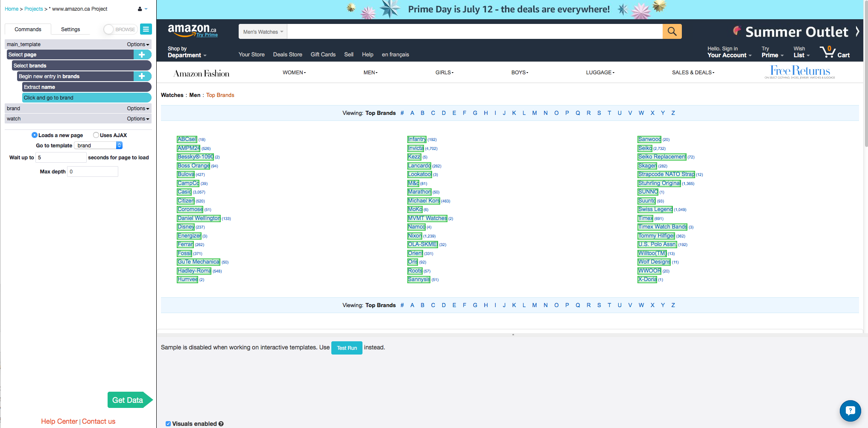The width and height of the screenshot is (868, 428).
Task: Select Click and go to brand command
Action: [87, 98]
